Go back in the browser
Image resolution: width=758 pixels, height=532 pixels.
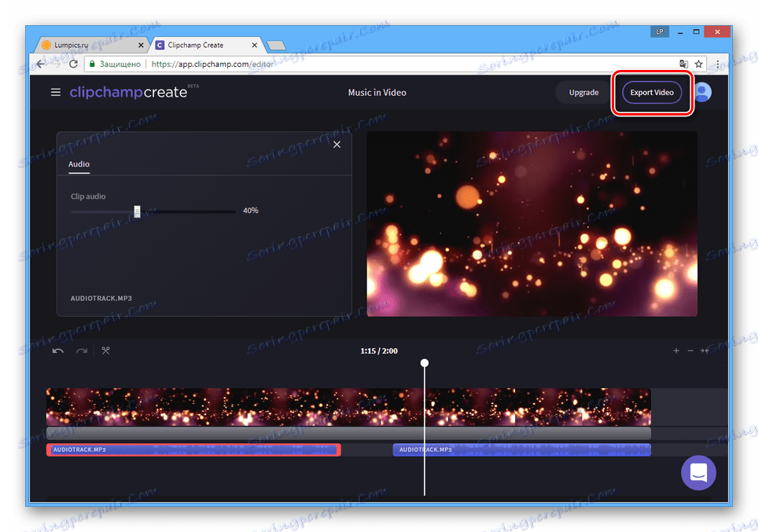(41, 64)
